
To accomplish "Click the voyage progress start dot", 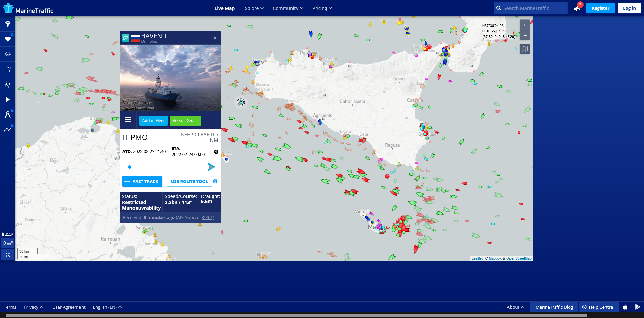I will tap(130, 167).
